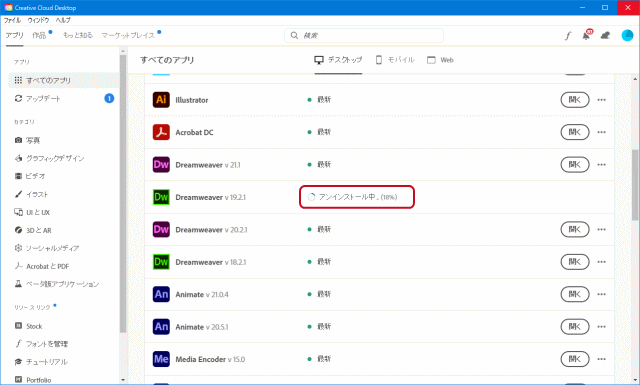The image size is (640, 385).
Task: Click the Media Encoder v 15.0 icon
Action: [x=161, y=359]
